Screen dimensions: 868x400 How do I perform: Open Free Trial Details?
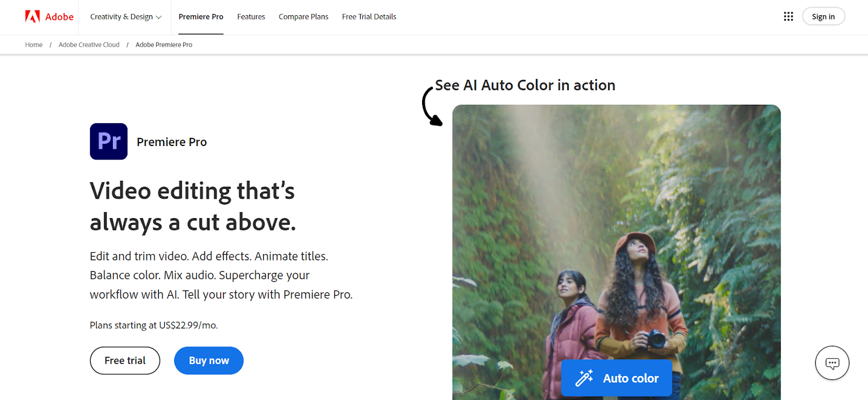point(369,17)
